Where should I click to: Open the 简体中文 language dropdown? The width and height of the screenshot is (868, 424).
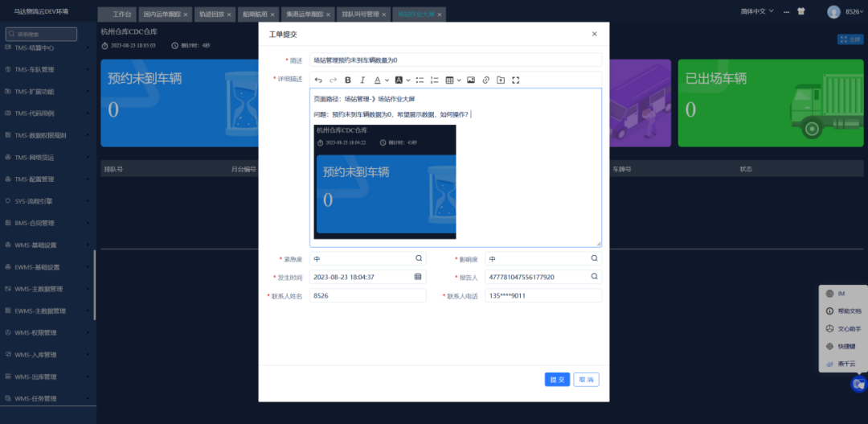click(757, 11)
